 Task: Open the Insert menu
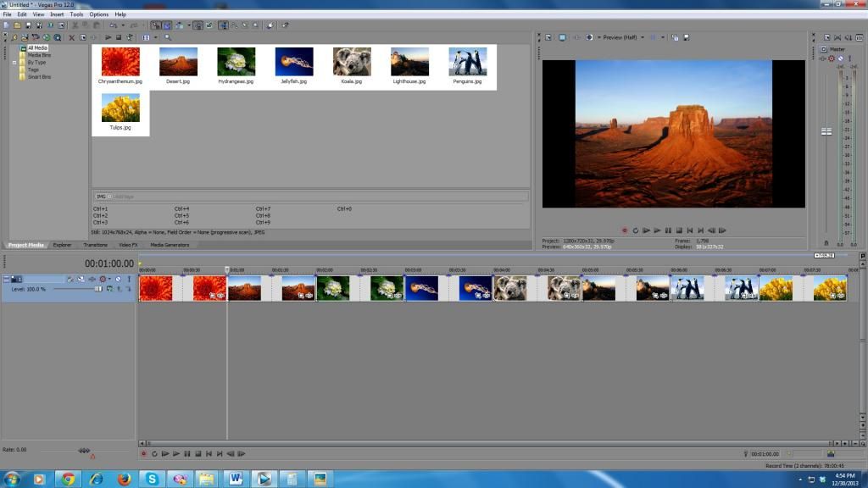pyautogui.click(x=57, y=14)
